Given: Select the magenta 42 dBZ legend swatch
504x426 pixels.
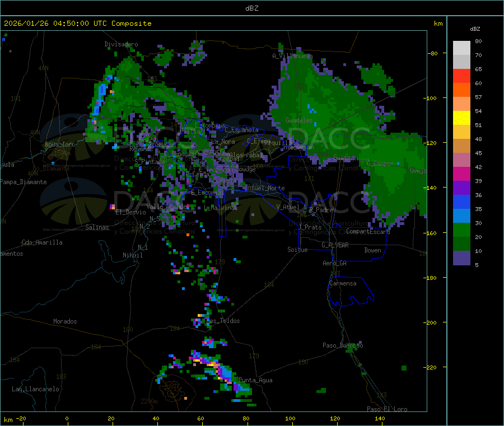Looking at the screenshot, I should pos(461,174).
